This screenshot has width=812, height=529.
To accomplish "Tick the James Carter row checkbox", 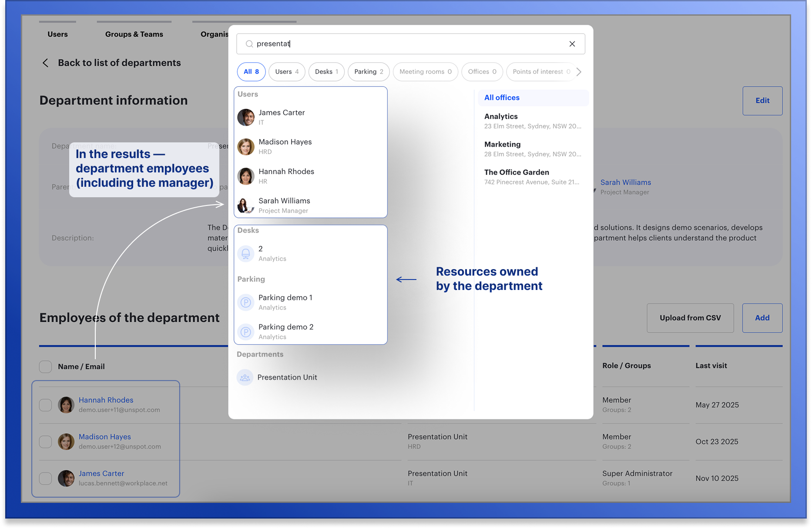I will click(46, 478).
